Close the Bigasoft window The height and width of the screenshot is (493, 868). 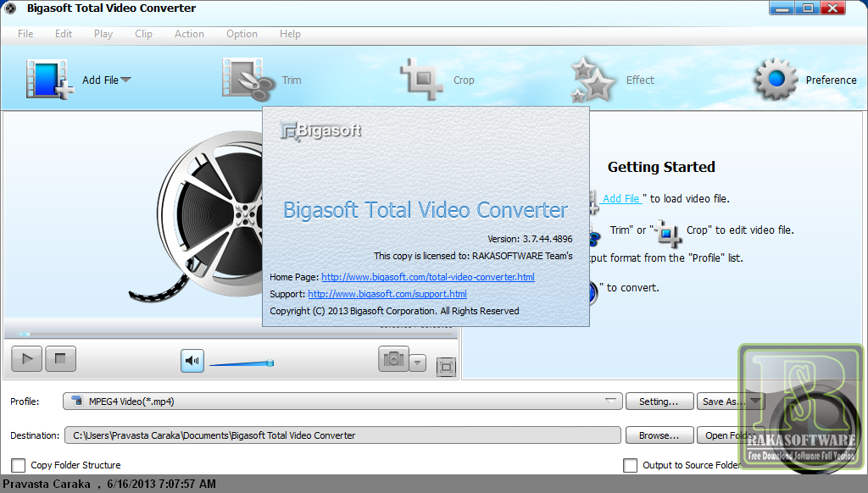(x=832, y=8)
